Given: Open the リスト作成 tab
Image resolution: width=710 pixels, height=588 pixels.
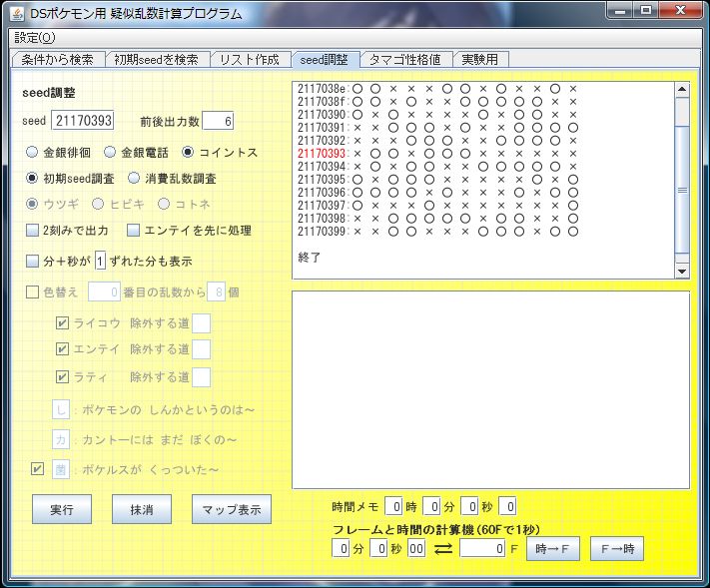Looking at the screenshot, I should click(x=250, y=59).
